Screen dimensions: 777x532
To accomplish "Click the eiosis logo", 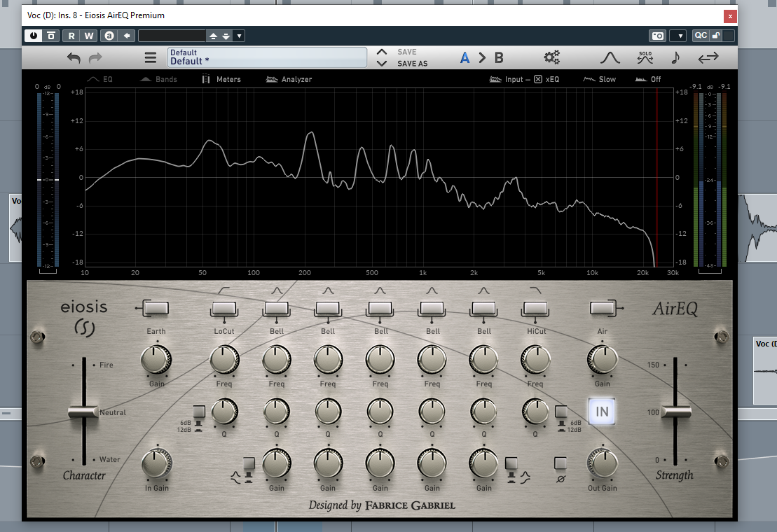I will pos(84,317).
